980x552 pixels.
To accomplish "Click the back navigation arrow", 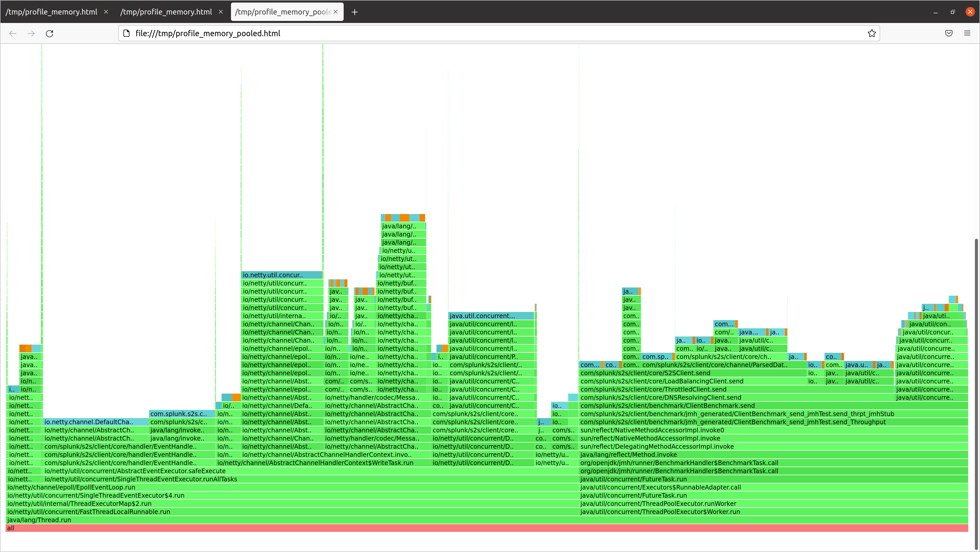I will [x=12, y=33].
